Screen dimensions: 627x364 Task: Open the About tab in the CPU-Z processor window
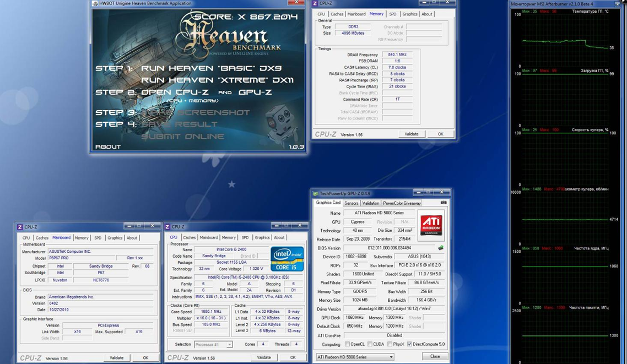point(279,237)
